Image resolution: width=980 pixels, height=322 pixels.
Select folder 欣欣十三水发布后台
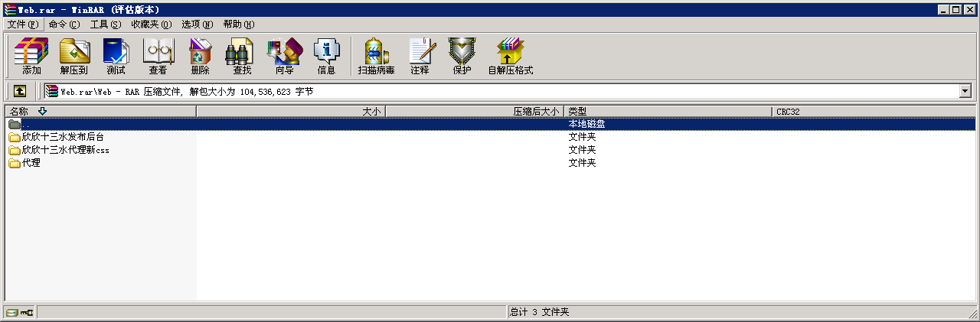point(62,137)
